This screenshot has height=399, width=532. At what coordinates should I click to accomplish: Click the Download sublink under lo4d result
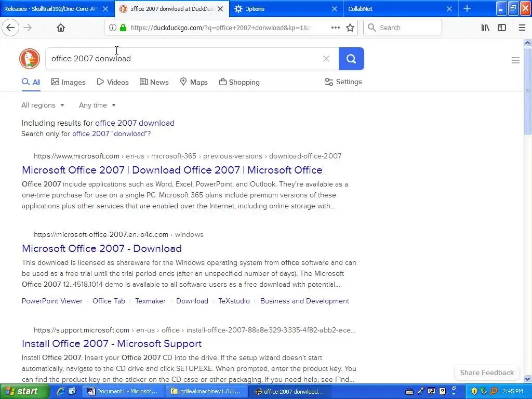[192, 301]
